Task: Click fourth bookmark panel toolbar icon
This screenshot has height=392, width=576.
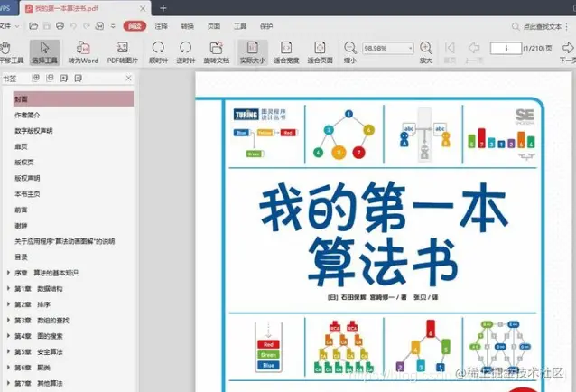Action: tap(78, 78)
